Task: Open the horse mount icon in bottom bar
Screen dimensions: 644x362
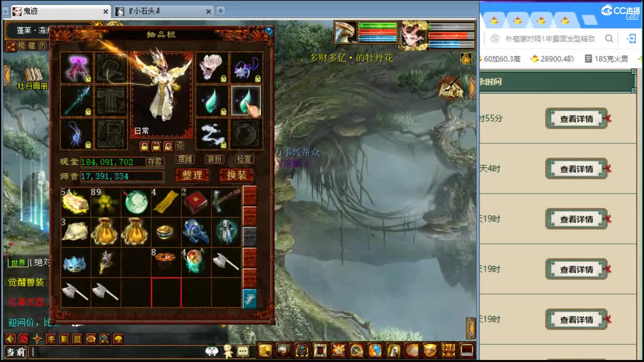Action: click(393, 350)
